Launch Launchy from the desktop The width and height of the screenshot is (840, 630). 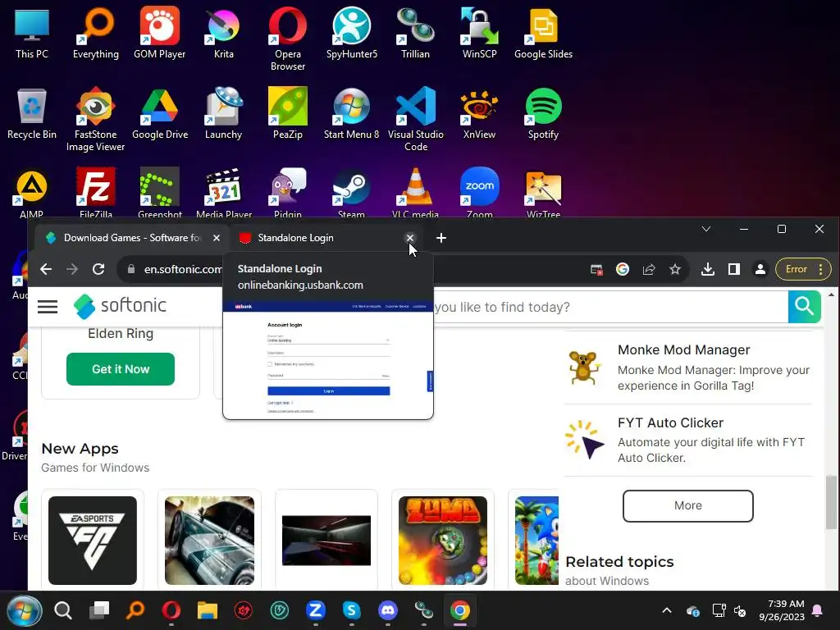[x=223, y=113]
